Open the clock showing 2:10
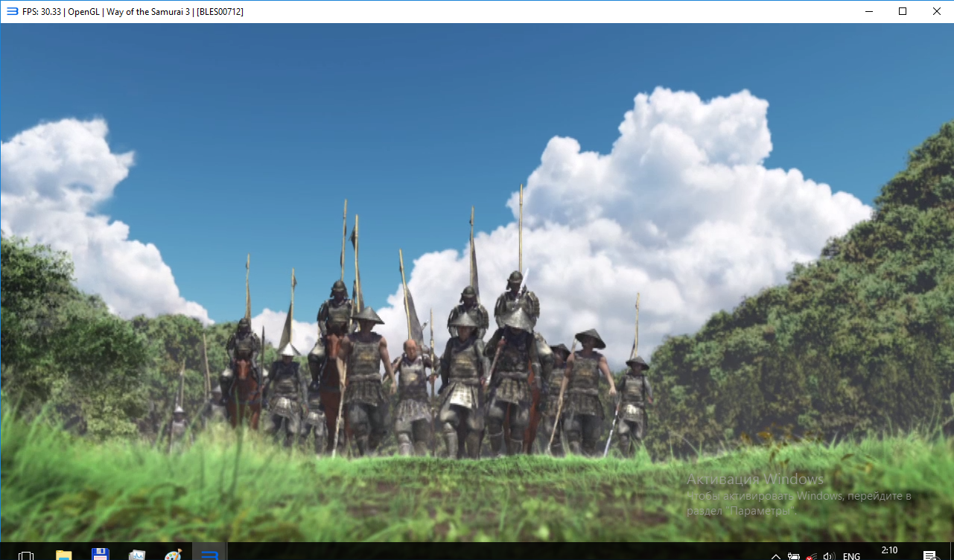 coord(889,551)
